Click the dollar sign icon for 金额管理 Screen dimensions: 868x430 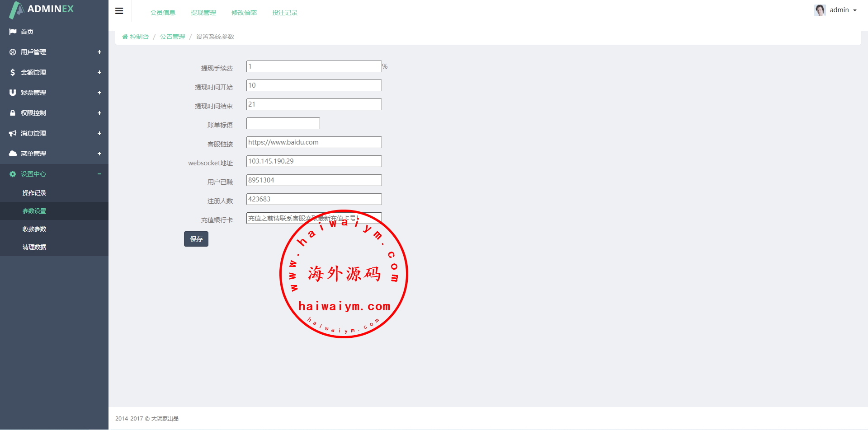click(13, 72)
